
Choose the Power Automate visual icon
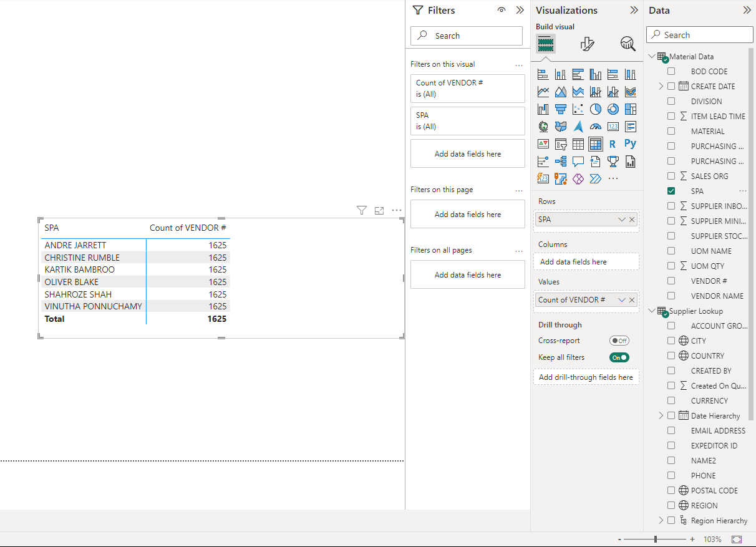(596, 179)
